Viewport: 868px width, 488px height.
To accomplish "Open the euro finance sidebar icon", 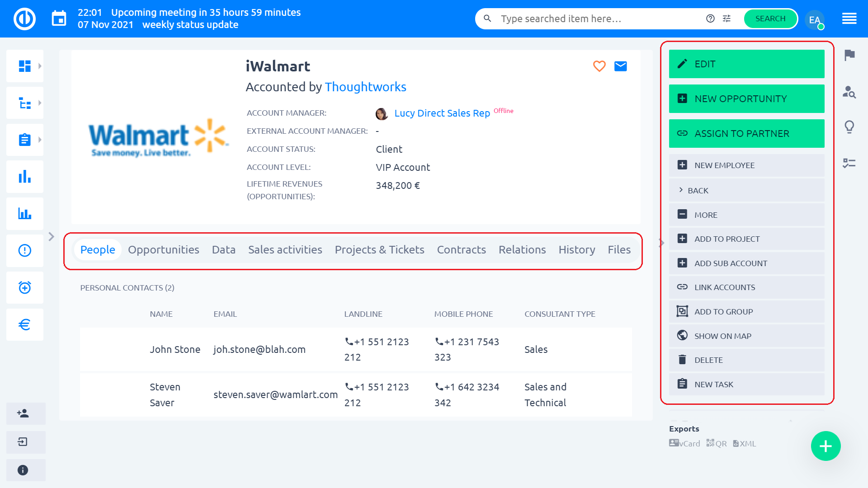I will pyautogui.click(x=25, y=324).
